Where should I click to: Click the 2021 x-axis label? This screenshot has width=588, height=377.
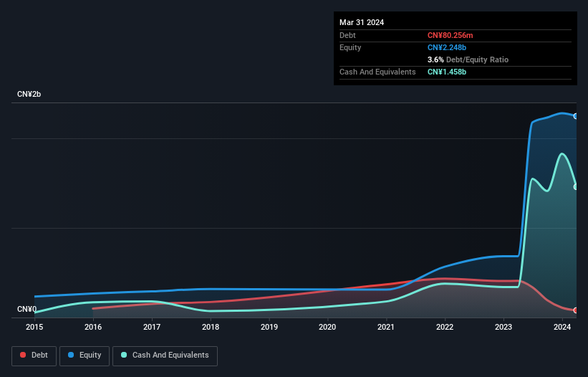pos(386,327)
